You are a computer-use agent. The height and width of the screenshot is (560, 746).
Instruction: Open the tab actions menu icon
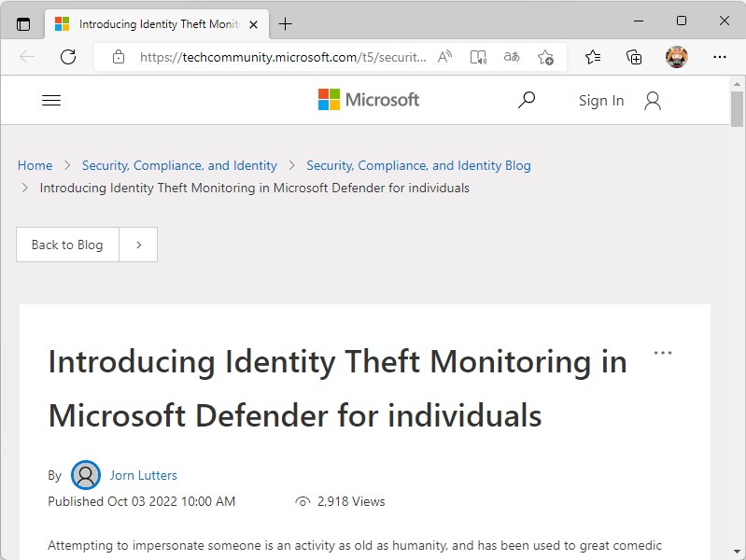(x=22, y=23)
